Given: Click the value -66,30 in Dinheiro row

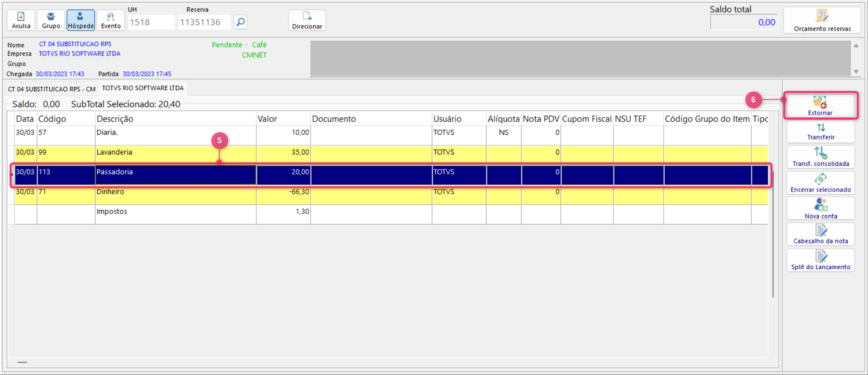Looking at the screenshot, I should (299, 192).
